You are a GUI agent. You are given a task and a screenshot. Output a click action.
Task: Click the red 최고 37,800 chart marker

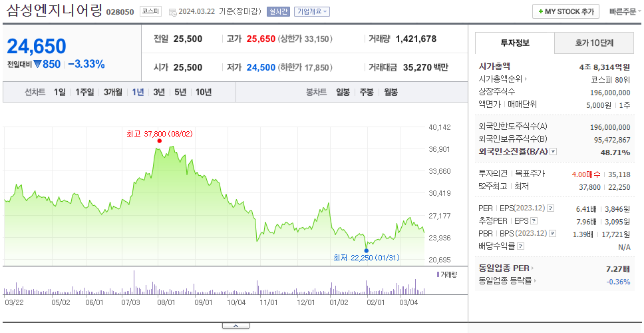(160, 141)
